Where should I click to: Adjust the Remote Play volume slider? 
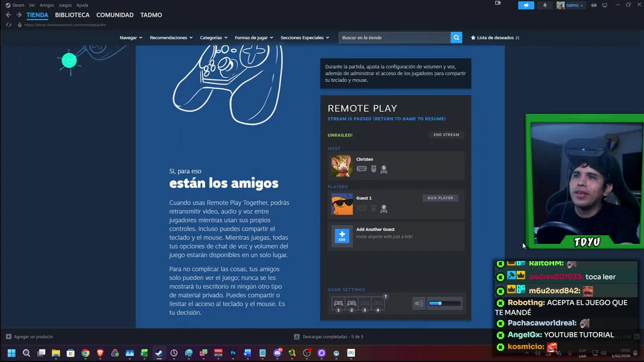click(445, 303)
